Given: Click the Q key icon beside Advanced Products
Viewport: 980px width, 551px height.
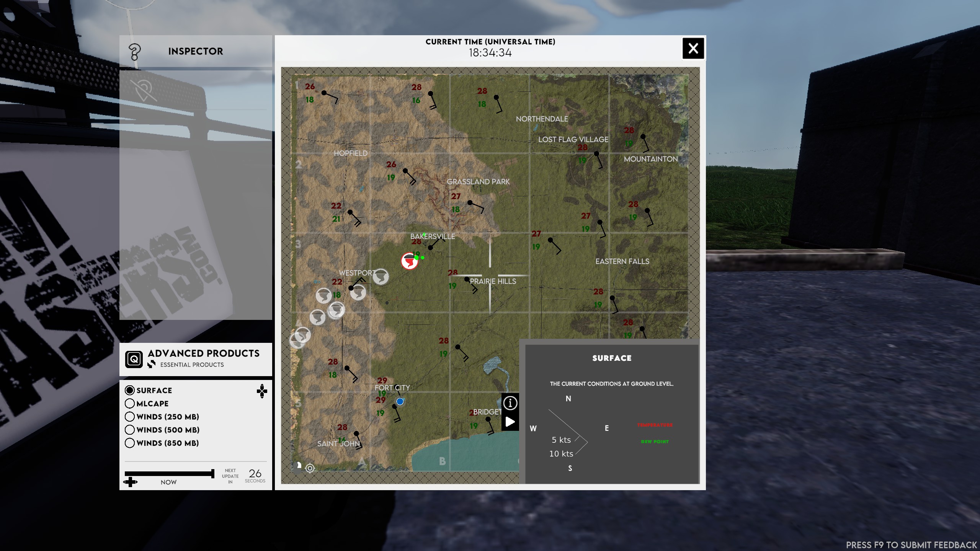Looking at the screenshot, I should pos(134,359).
